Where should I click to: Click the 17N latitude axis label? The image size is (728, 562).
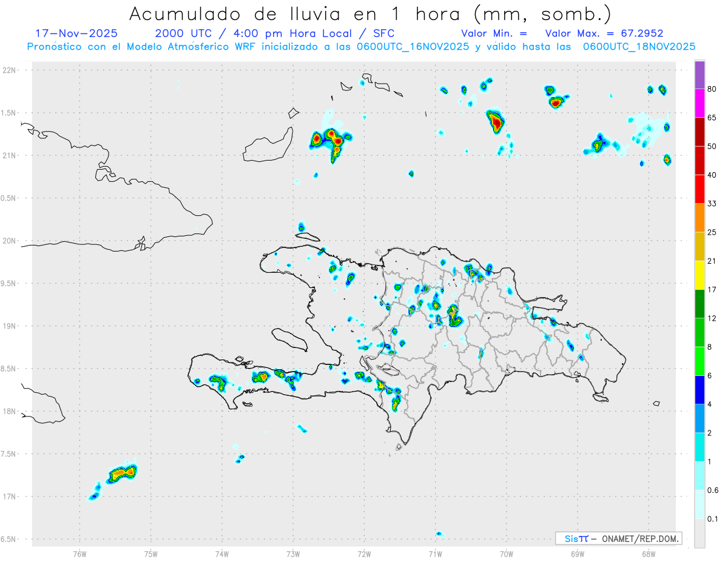[x=10, y=497]
